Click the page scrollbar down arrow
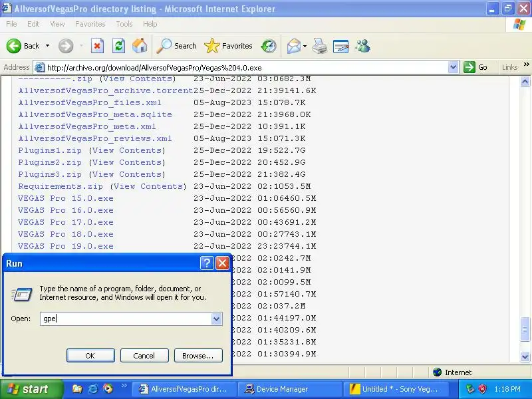 point(525,356)
